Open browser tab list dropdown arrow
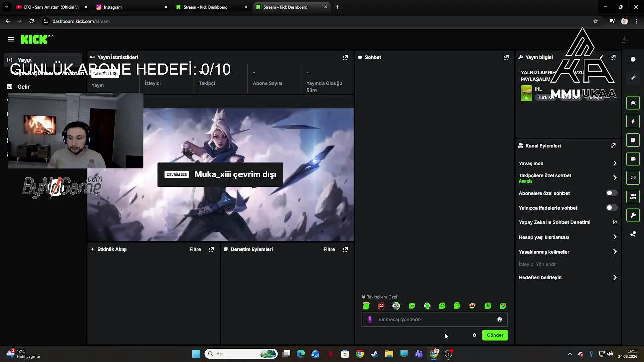Screen dimensions: 644x362 click(x=7, y=7)
